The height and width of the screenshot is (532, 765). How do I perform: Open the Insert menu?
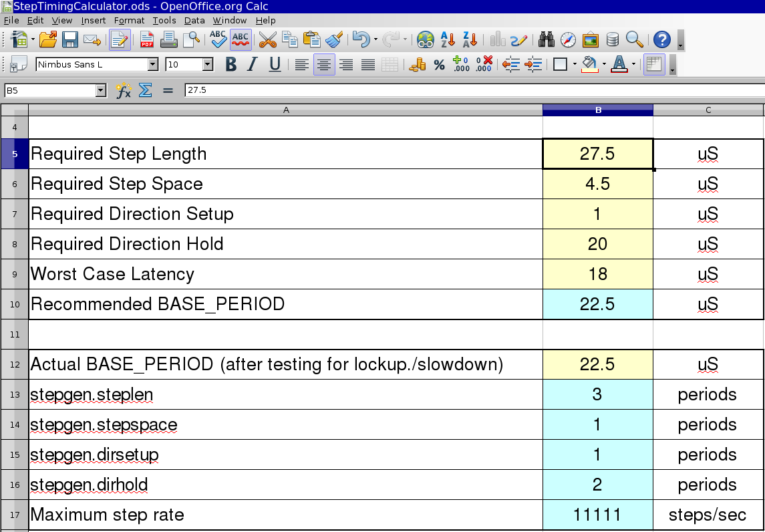coord(93,21)
